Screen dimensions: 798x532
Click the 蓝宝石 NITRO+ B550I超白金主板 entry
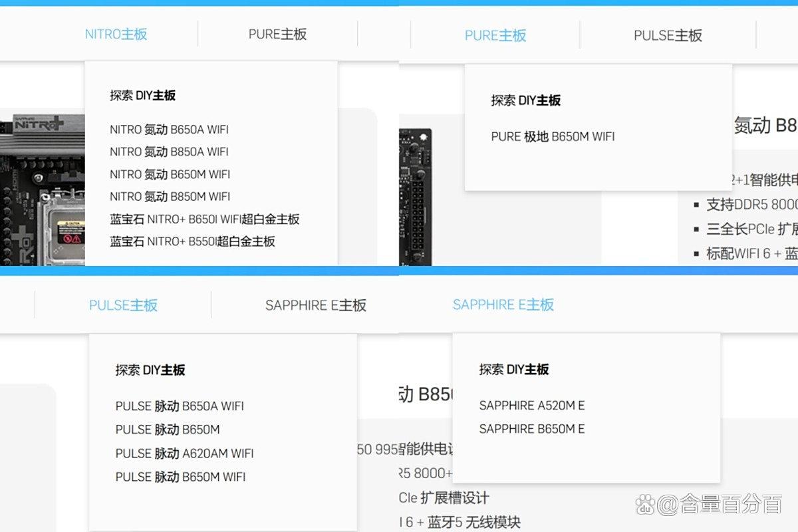coord(192,241)
